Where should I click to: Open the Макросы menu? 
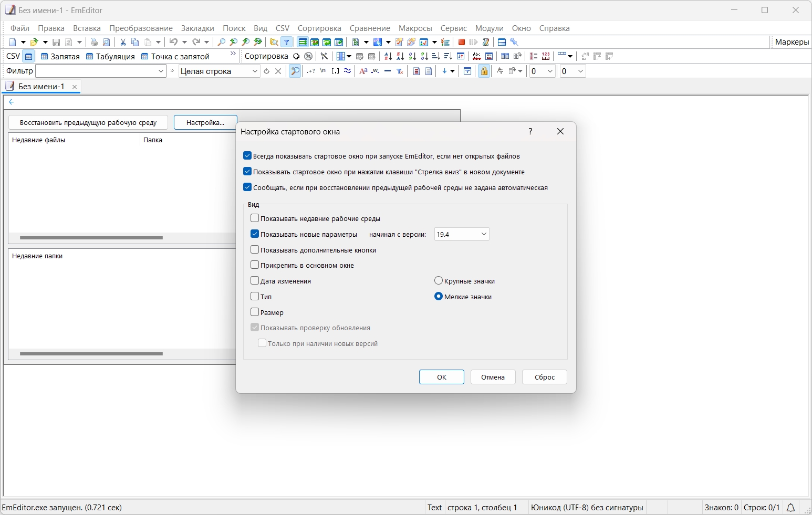[415, 28]
